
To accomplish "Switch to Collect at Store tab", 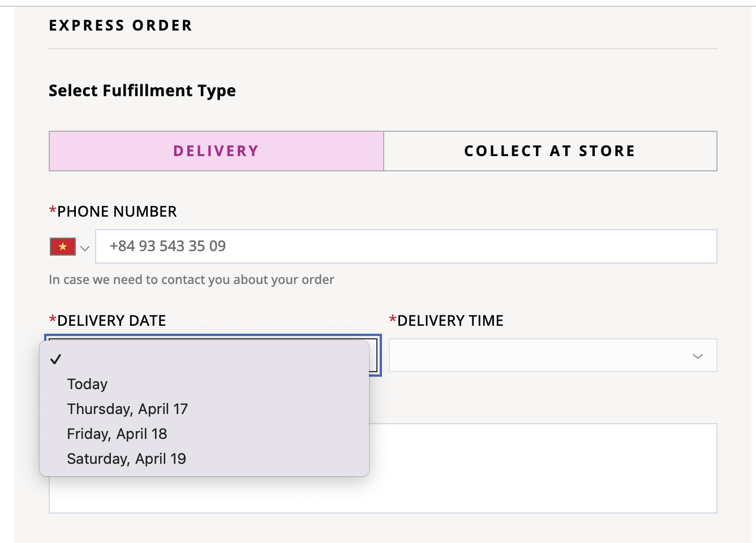I will coord(550,151).
